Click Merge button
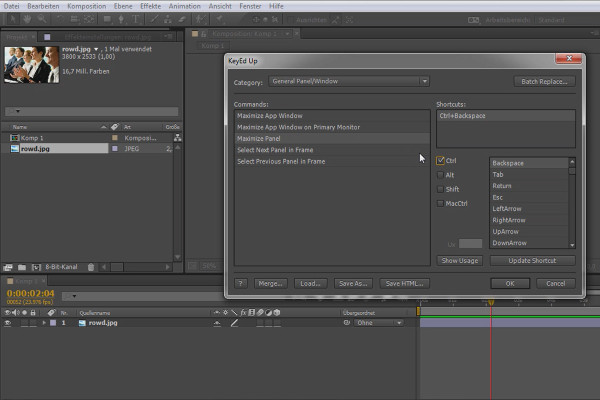This screenshot has width=600, height=400. pos(270,283)
